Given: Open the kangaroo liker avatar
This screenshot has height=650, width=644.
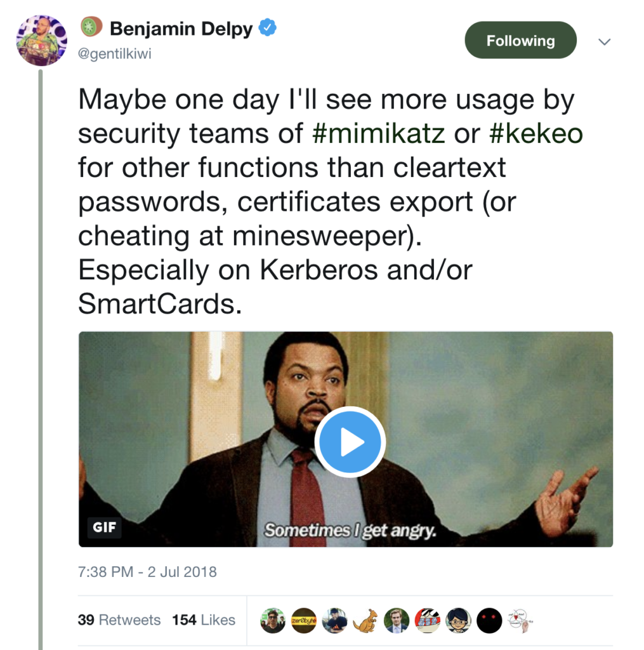Looking at the screenshot, I should point(365,621).
